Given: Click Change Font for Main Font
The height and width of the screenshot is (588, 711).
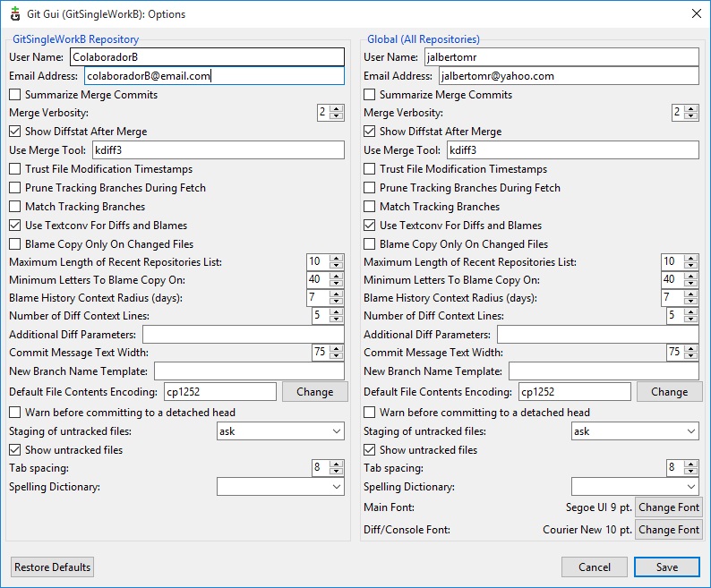Looking at the screenshot, I should point(668,507).
